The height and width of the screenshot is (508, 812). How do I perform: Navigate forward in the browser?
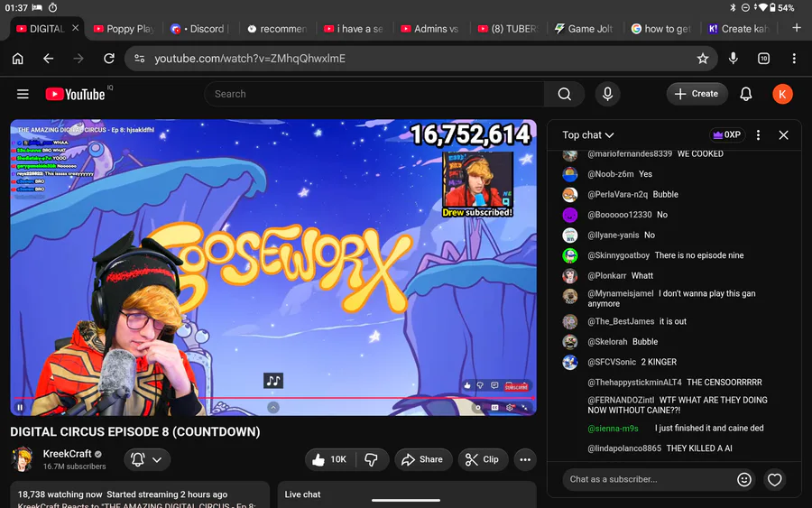click(x=78, y=59)
